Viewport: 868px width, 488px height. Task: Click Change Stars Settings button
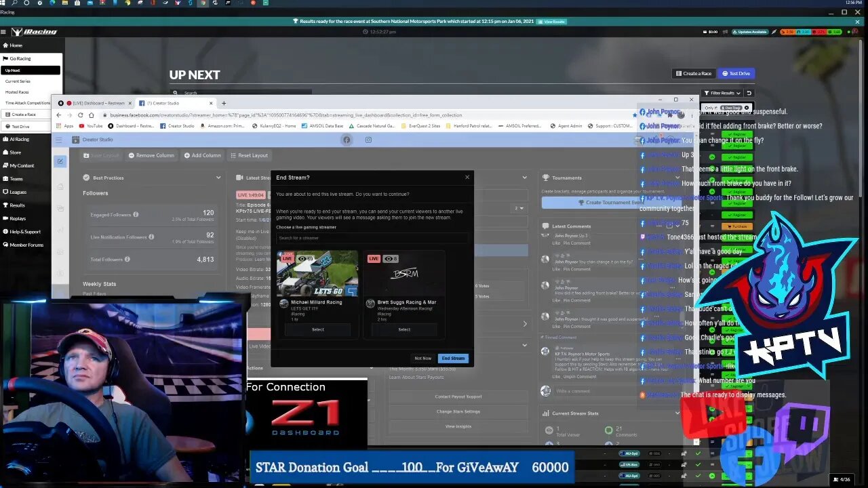(x=458, y=411)
